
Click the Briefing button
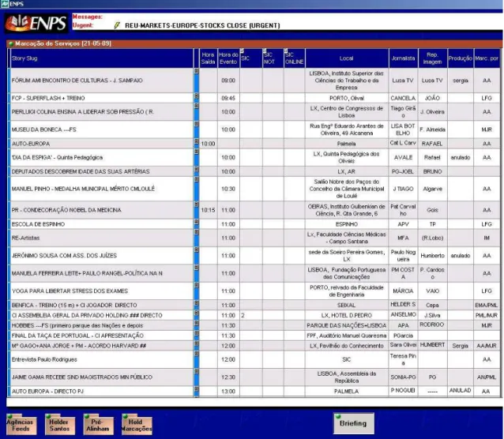[x=354, y=423]
